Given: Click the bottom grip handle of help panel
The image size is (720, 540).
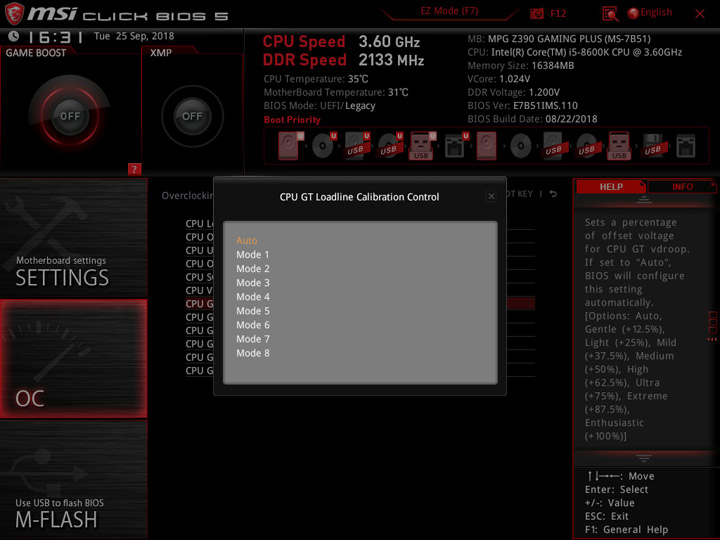Looking at the screenshot, I should pyautogui.click(x=644, y=458).
